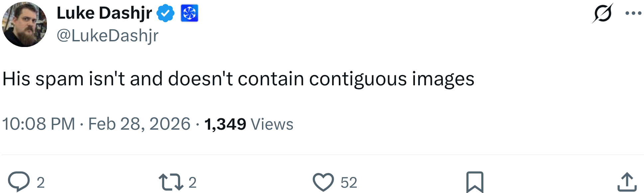Click the 1,349 view count number
This screenshot has width=644, height=193.
click(225, 124)
